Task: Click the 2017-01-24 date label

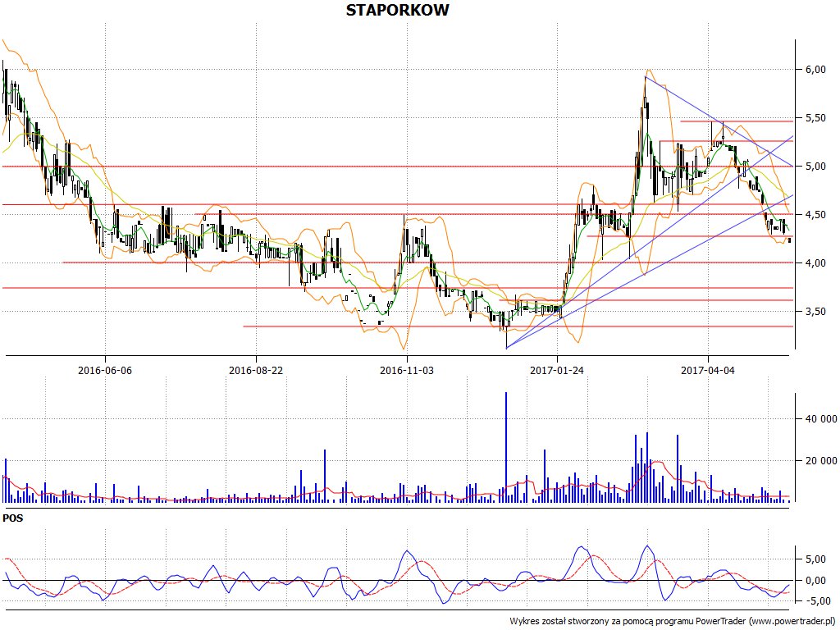Action: [557, 370]
